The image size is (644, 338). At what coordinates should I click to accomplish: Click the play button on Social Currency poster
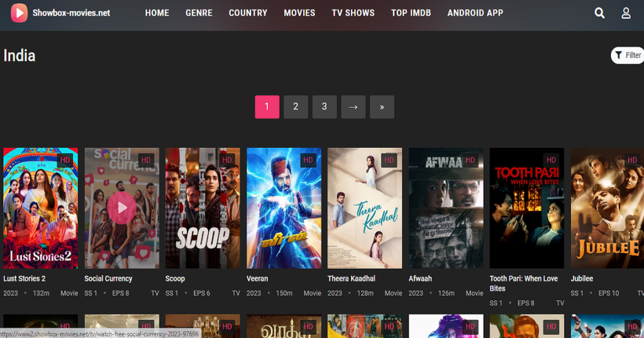tap(121, 208)
